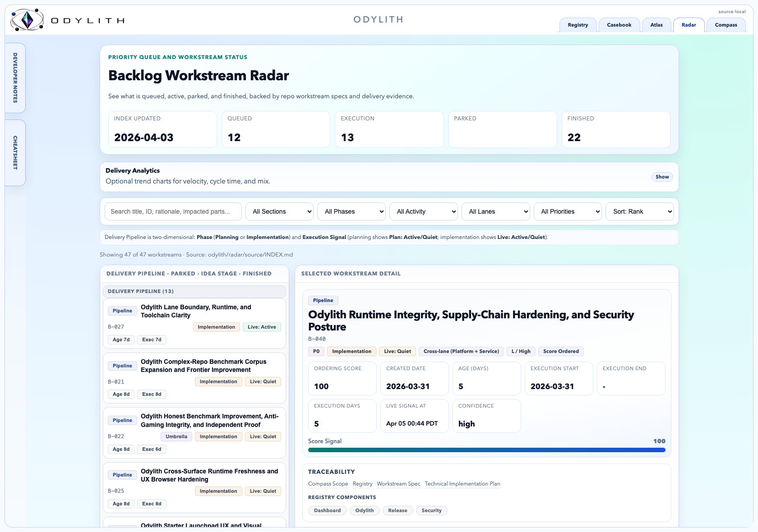This screenshot has width=758, height=532.
Task: Open the Technical Implementation Plan link
Action: [462, 484]
